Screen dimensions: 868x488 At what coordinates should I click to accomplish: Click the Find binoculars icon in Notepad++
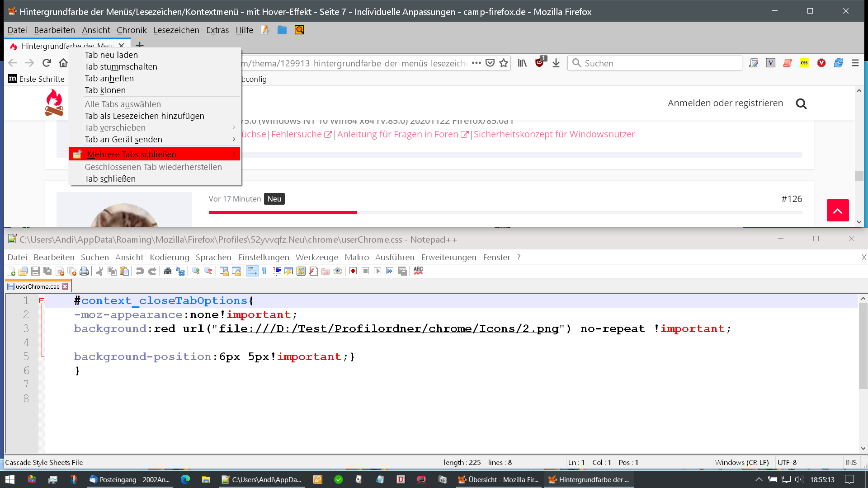pos(168,271)
